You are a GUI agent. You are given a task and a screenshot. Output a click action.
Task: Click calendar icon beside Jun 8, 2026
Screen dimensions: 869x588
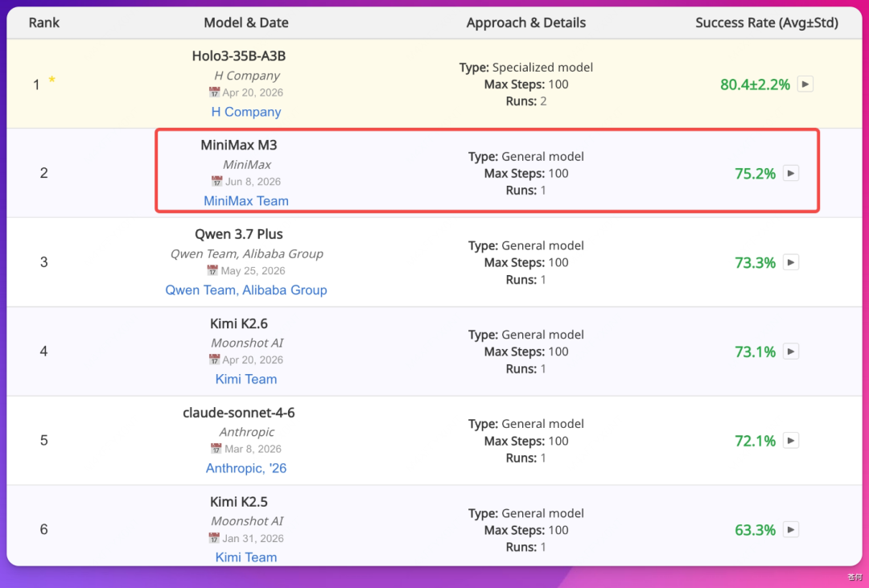click(216, 181)
